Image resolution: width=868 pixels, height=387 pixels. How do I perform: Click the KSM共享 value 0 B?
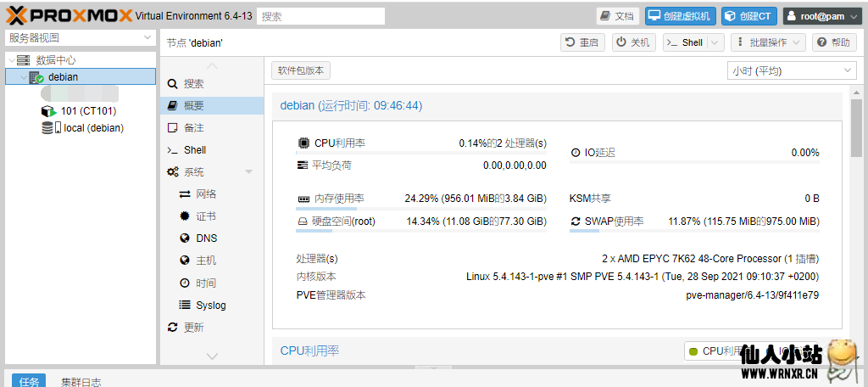pos(812,199)
